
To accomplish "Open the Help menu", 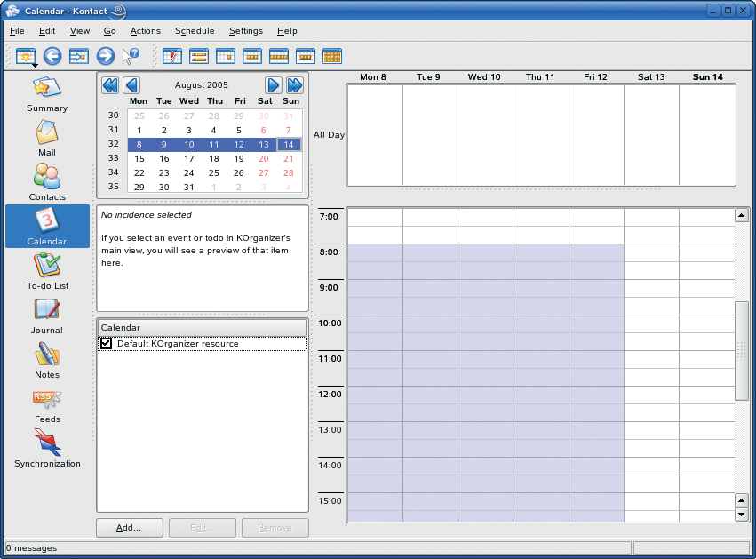I will point(287,31).
